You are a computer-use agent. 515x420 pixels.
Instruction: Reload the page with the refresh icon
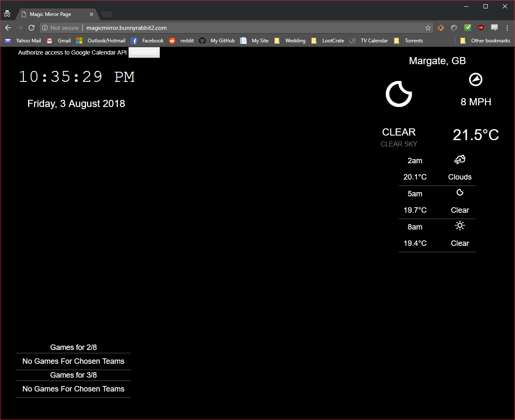pos(31,28)
